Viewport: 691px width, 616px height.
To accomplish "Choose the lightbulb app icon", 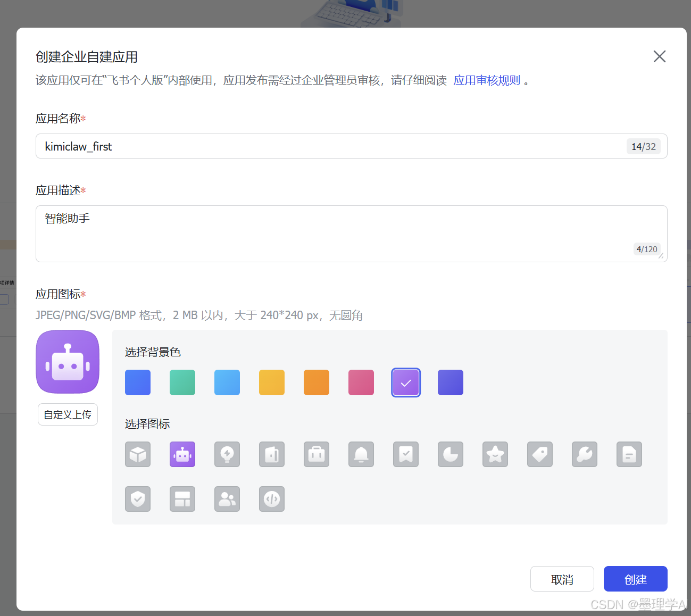I will [227, 454].
